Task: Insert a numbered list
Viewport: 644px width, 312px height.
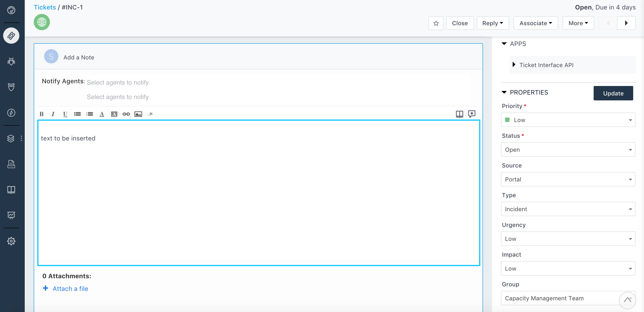Action: point(89,114)
